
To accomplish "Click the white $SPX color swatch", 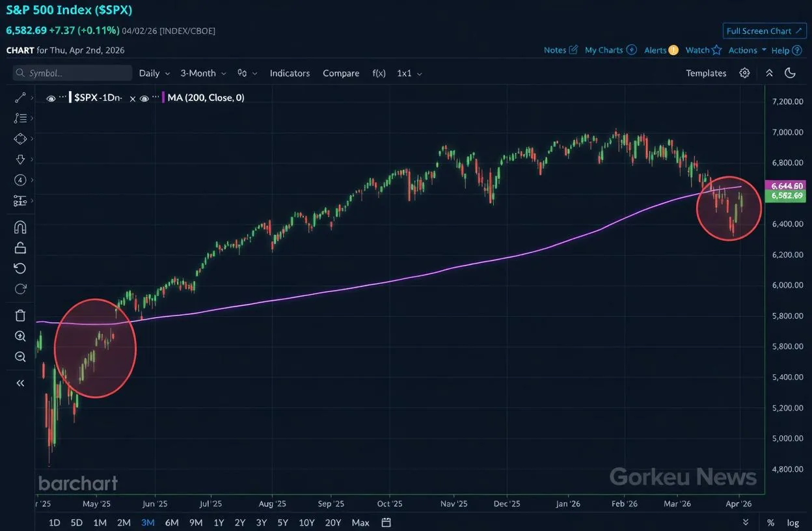I will [x=70, y=98].
